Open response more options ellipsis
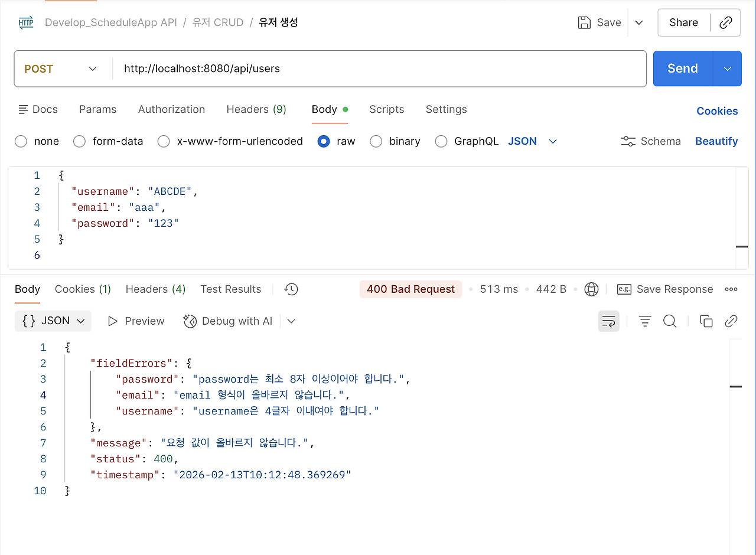756x555 pixels. point(731,289)
